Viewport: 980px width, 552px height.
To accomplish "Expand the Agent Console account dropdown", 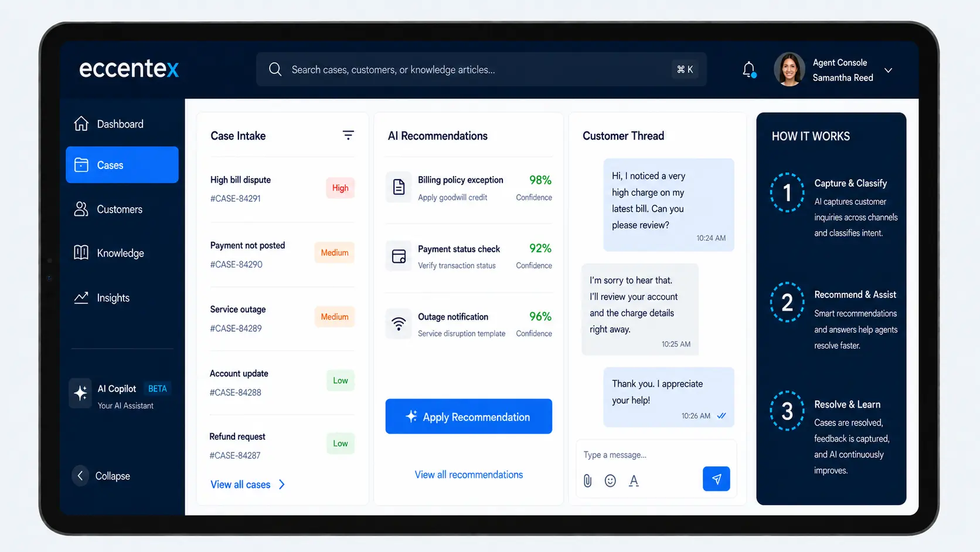I will (889, 70).
